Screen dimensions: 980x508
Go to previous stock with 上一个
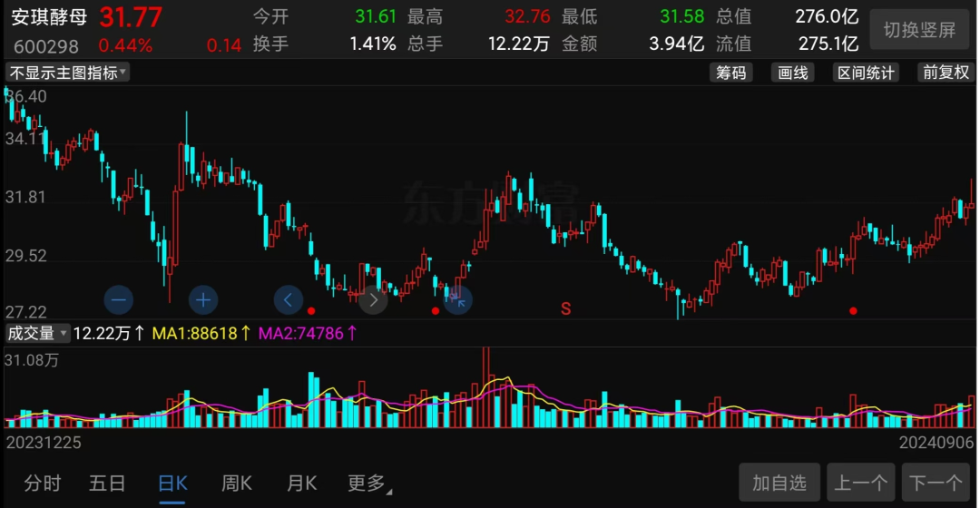860,483
